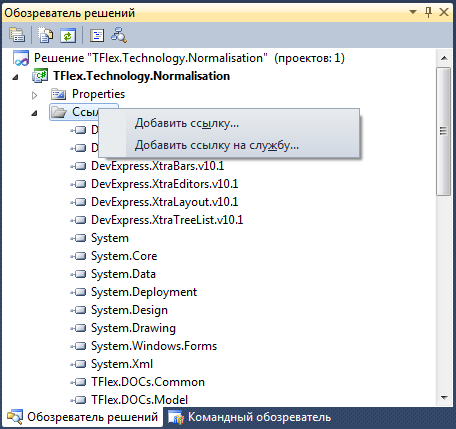Click the solution icon beside Решение
The image size is (456, 429).
tap(21, 58)
